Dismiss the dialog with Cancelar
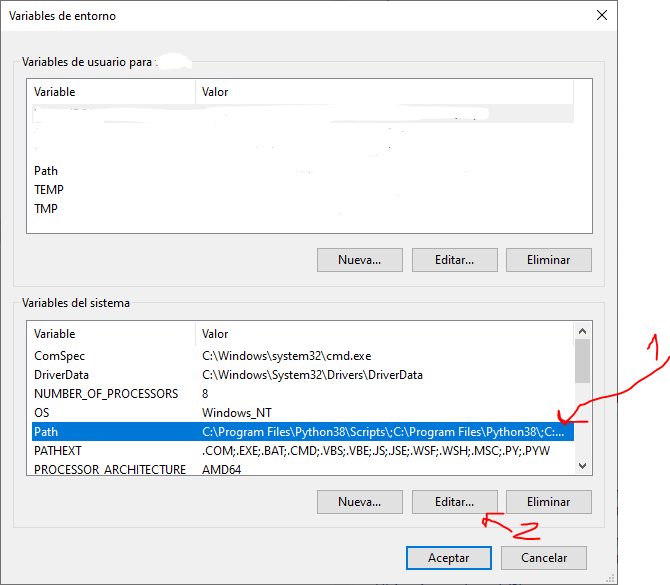This screenshot has height=585, width=670. [544, 558]
